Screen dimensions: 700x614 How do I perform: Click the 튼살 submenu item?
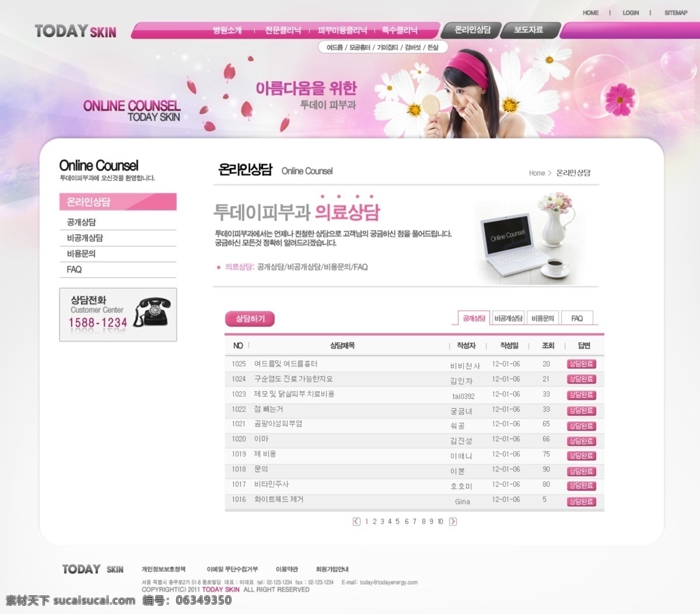[433, 47]
